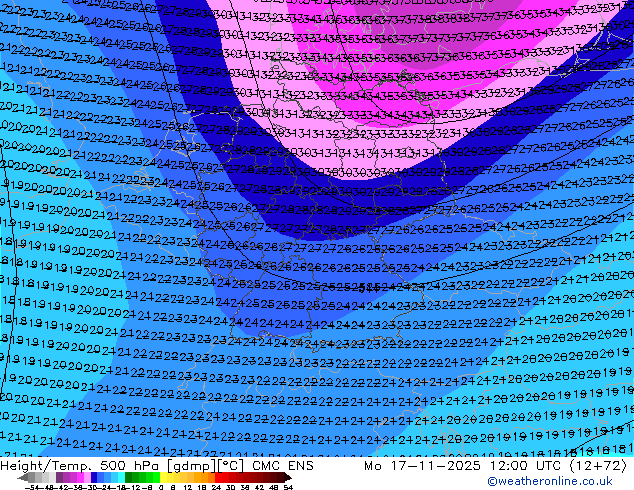Pick the dark purple swatch in the color scale
This screenshot has width=634, height=490.
coord(59,477)
